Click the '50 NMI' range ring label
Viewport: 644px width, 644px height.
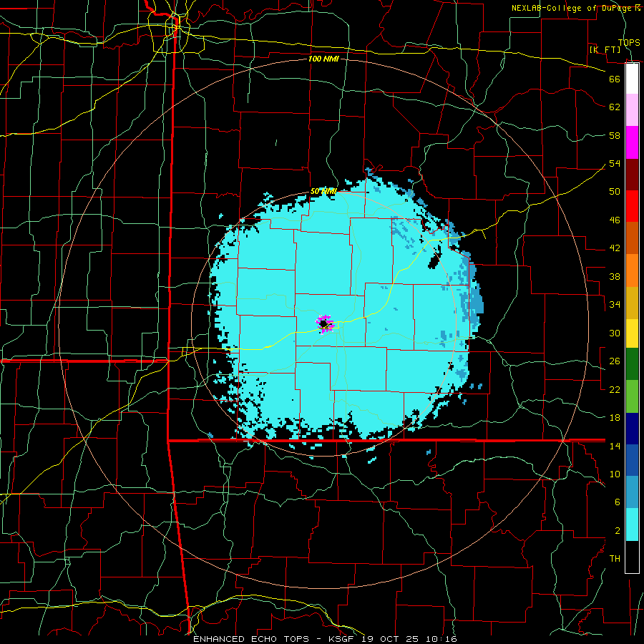pos(323,191)
